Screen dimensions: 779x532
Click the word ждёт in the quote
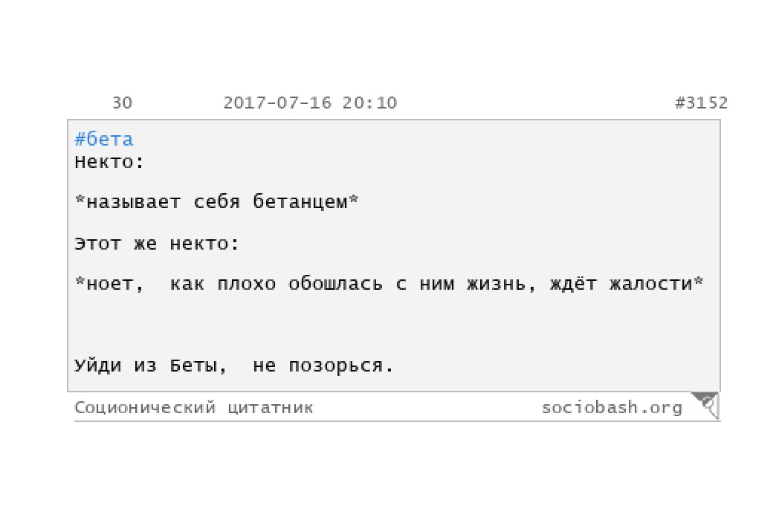[573, 284]
